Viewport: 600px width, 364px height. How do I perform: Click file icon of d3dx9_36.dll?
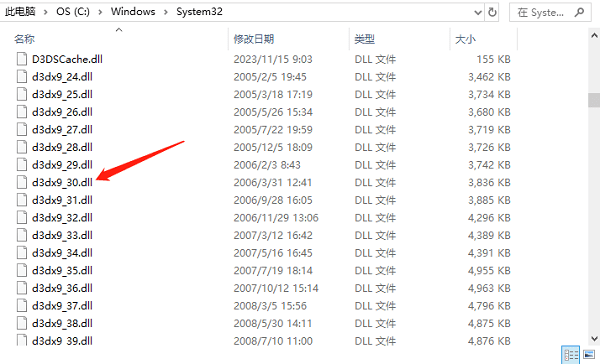22,288
